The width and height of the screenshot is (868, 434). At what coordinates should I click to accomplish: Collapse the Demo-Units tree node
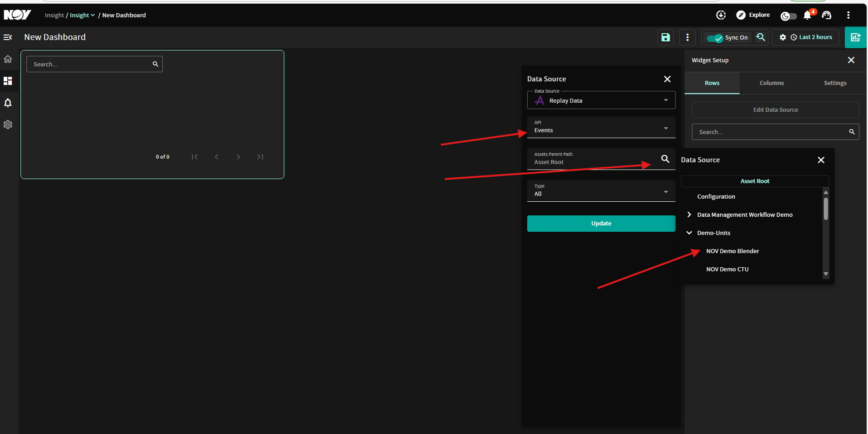click(x=689, y=233)
